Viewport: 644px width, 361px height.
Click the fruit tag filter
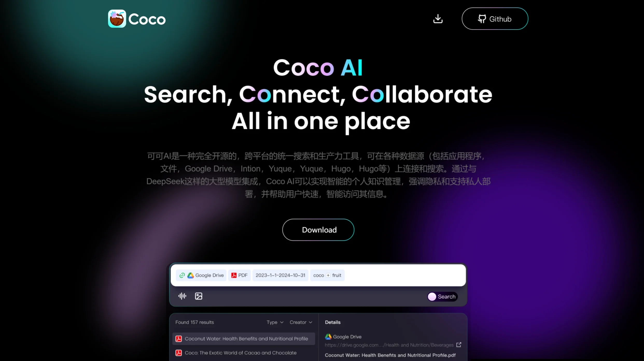click(338, 275)
